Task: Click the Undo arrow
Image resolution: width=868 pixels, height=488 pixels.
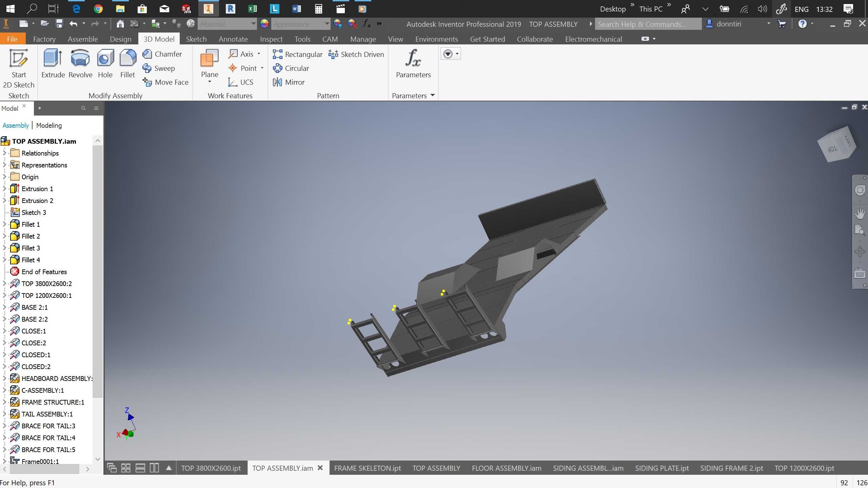Action: tap(73, 24)
